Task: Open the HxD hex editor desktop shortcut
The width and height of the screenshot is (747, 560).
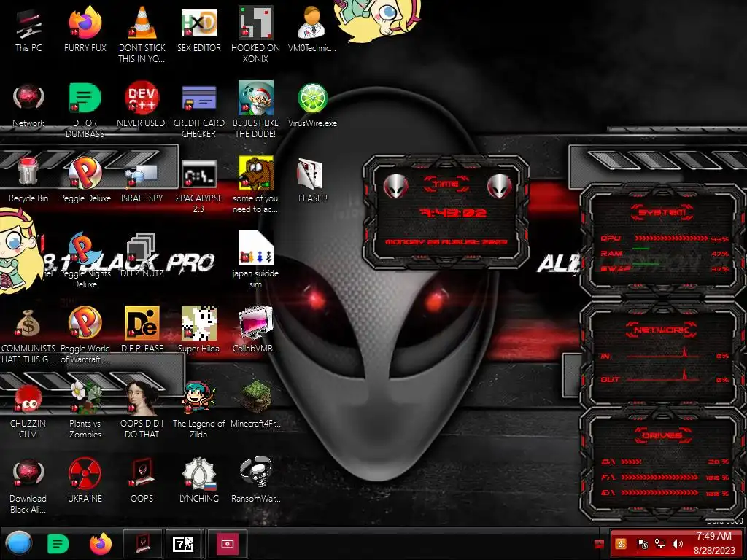Action: (x=198, y=30)
